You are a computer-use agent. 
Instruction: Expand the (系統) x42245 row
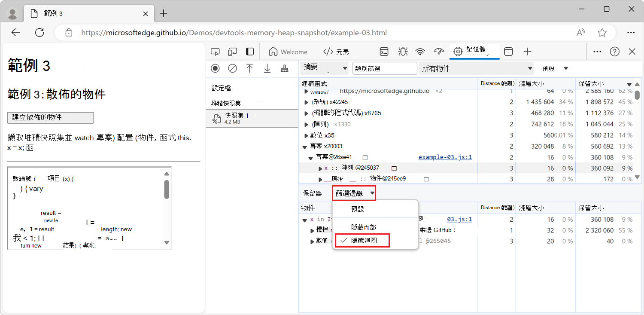point(307,102)
